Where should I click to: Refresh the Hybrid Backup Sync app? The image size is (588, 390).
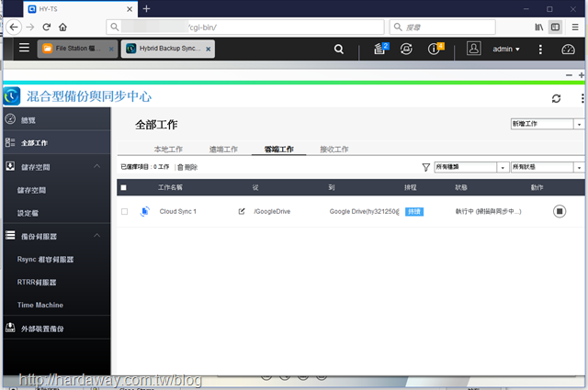point(556,98)
